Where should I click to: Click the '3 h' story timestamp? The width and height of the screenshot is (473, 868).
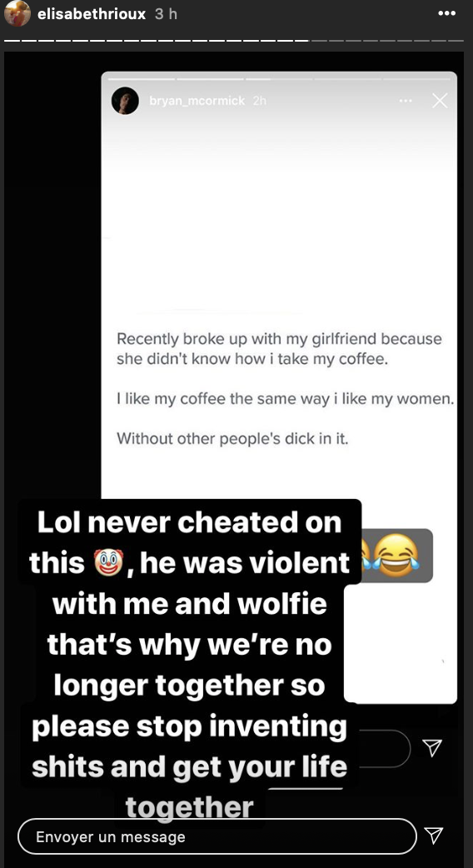pos(166,14)
